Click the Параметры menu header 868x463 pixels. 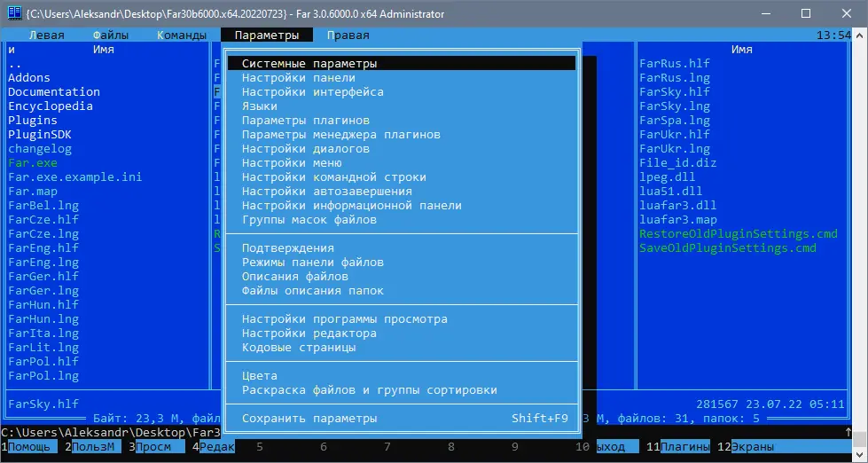267,35
